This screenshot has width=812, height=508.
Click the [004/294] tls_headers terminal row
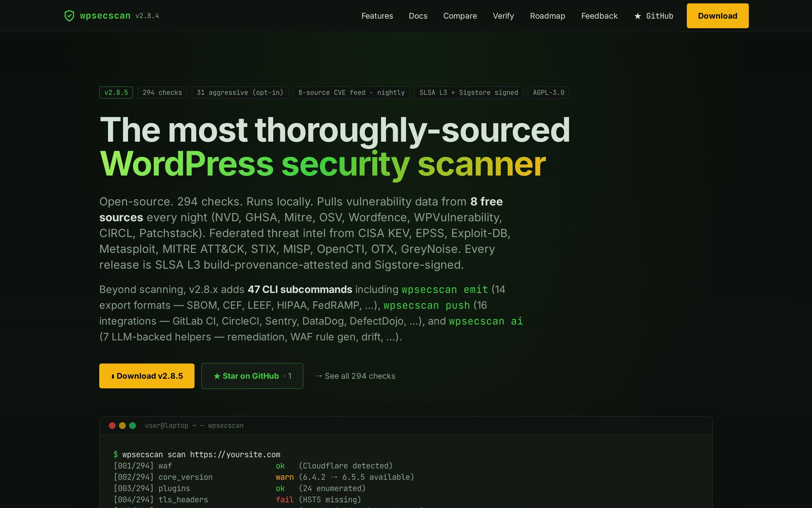point(237,500)
